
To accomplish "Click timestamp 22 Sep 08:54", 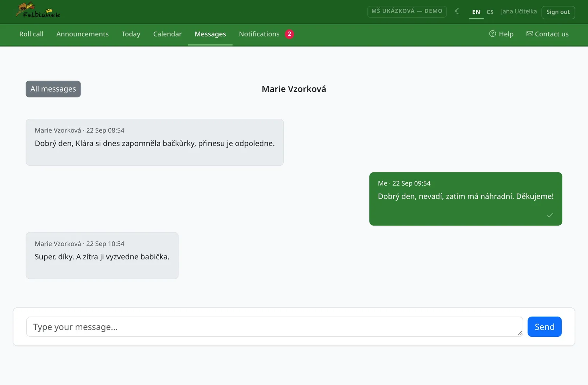I will coord(105,131).
